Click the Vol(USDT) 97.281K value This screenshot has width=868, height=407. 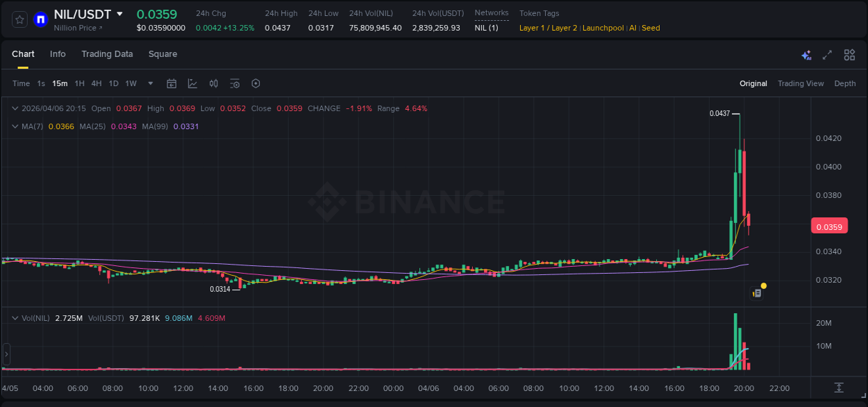coord(144,318)
